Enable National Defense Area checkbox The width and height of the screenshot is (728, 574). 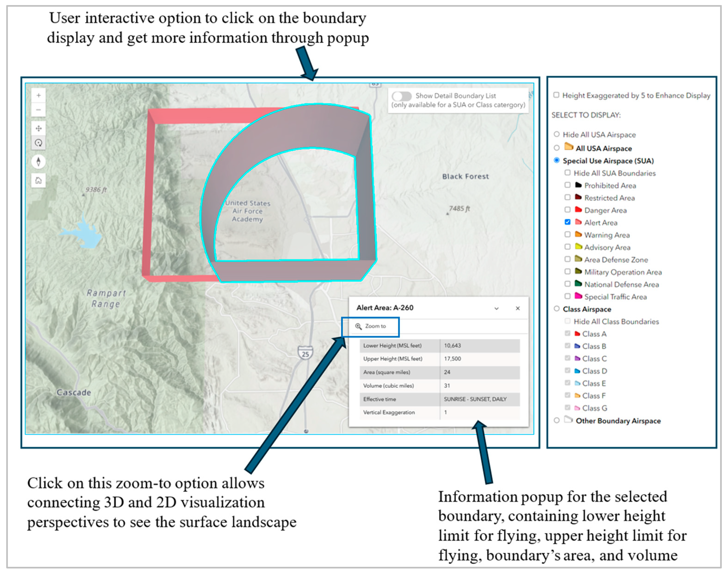click(567, 284)
